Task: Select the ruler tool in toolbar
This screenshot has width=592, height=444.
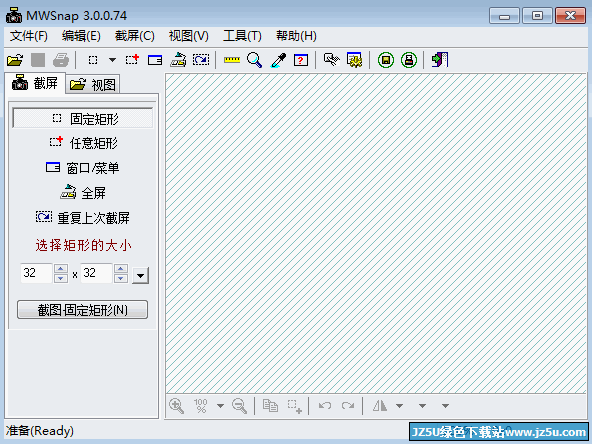Action: point(231,60)
